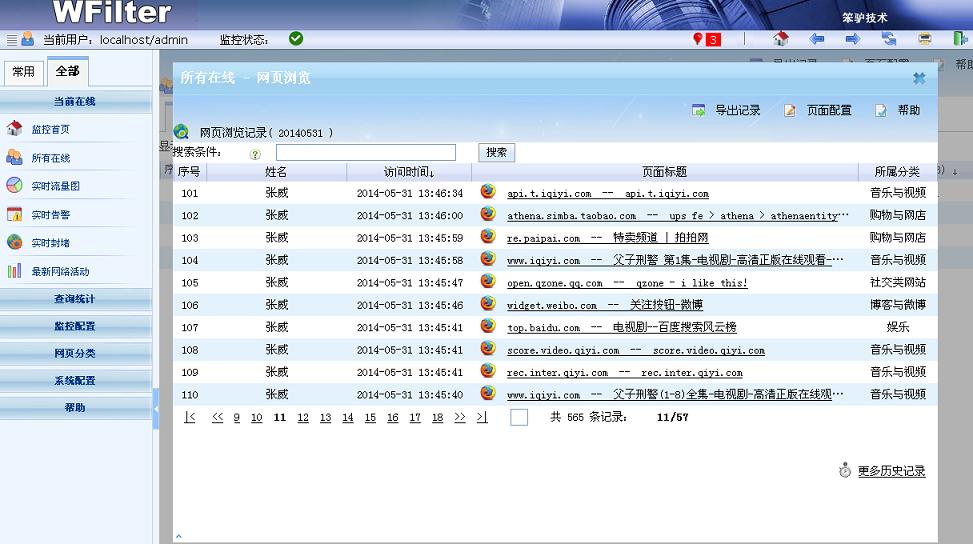Click the forward arrow icon in toolbar
Screen dimensions: 973x544
click(853, 39)
